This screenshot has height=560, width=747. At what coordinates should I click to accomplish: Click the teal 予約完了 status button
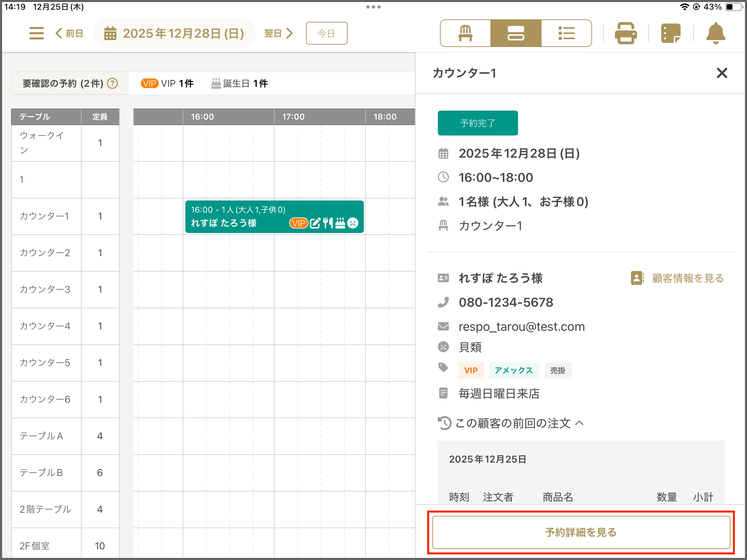click(x=478, y=123)
